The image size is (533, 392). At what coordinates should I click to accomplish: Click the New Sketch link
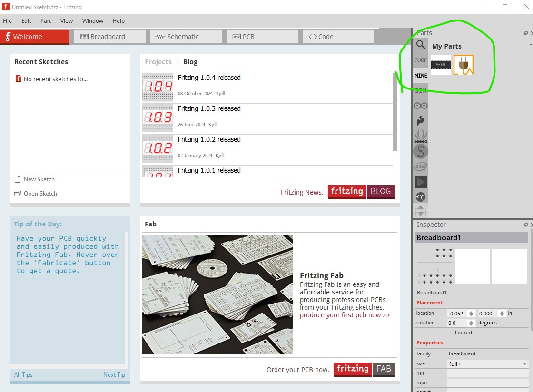tap(39, 179)
